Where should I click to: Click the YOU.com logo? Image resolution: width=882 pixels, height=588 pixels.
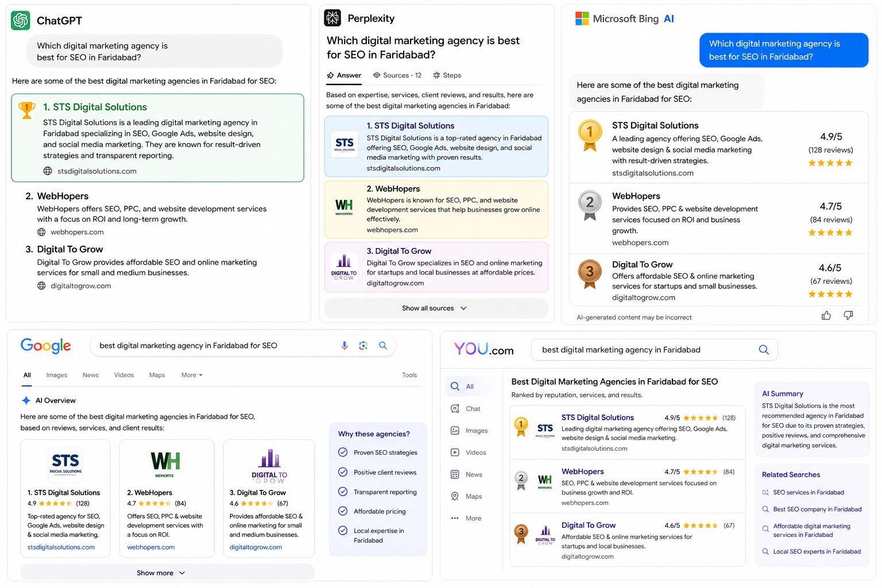[x=484, y=349]
